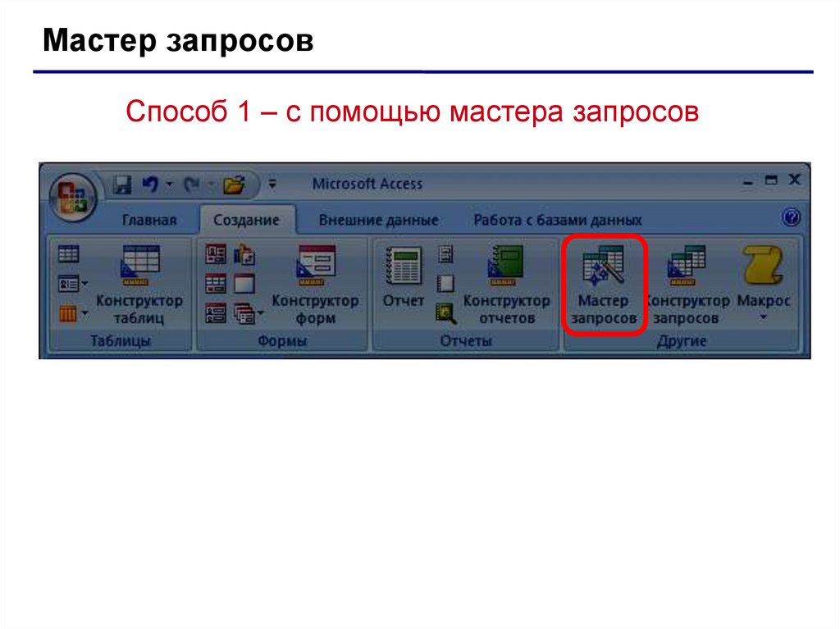The height and width of the screenshot is (629, 840).
Task: Start the Report Wizard magnifier icon
Action: tap(445, 313)
